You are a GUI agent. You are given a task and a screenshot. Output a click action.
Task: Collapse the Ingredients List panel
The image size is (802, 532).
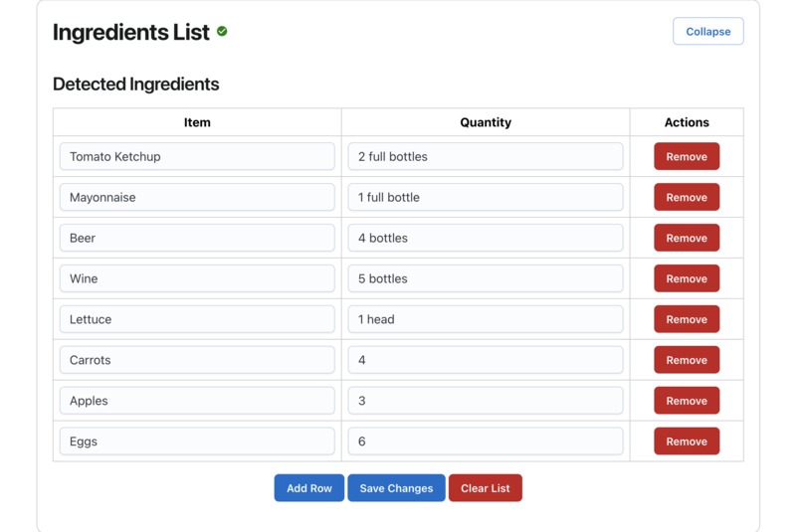[x=707, y=31]
